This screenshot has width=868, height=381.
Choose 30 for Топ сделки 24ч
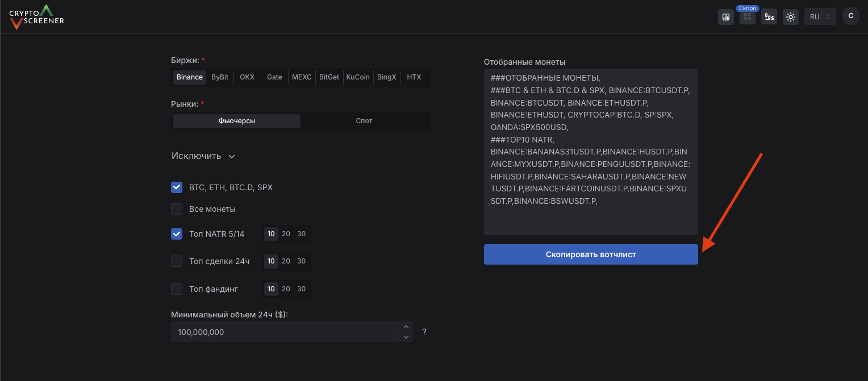point(302,261)
